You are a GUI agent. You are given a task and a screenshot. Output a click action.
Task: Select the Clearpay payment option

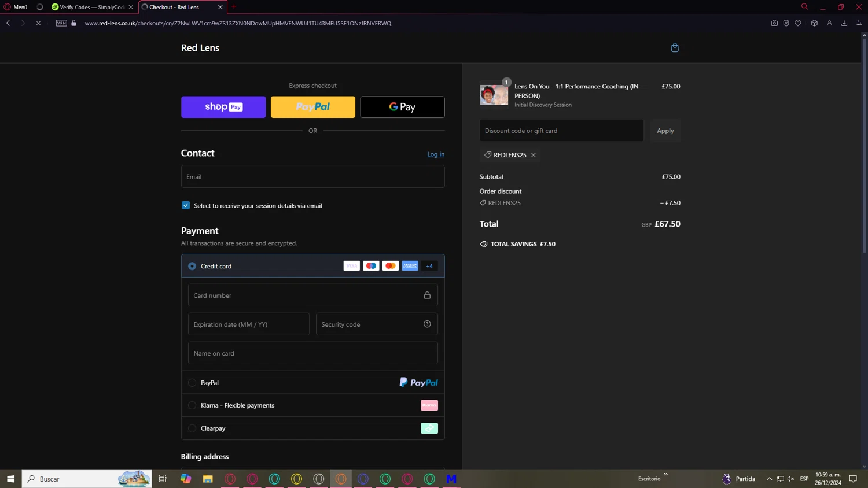pyautogui.click(x=192, y=428)
